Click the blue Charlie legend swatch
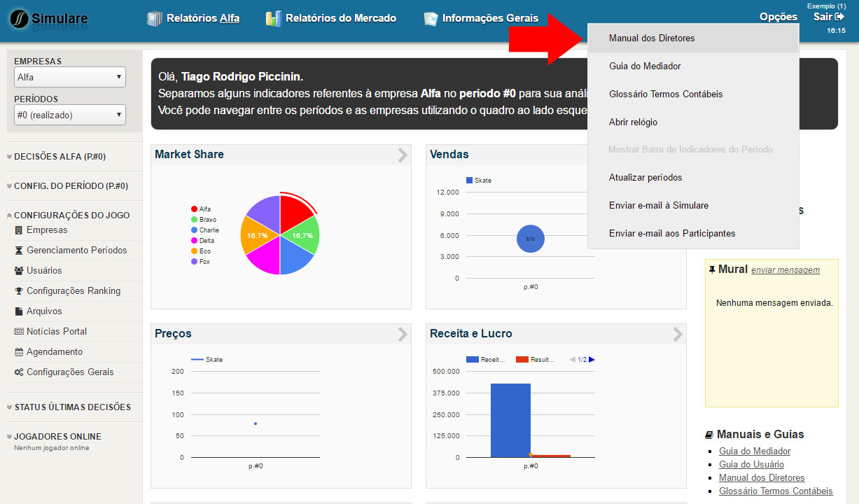This screenshot has height=504, width=859. tap(194, 230)
